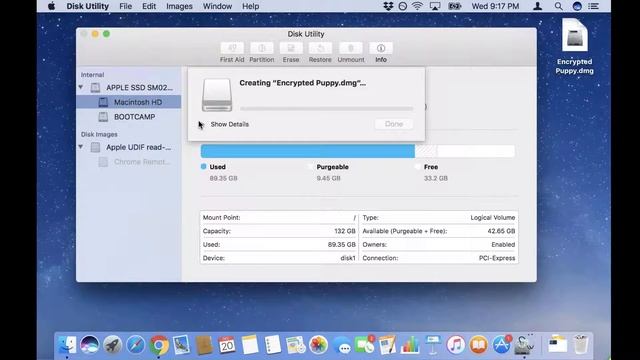Open Keynote icon in the Dock
The width and height of the screenshot is (640, 360).
click(433, 345)
